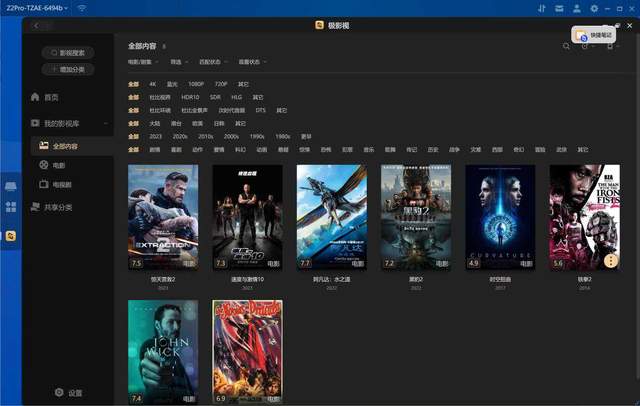Filter by HLG format
Image resolution: width=640 pixels, height=406 pixels.
pos(237,97)
